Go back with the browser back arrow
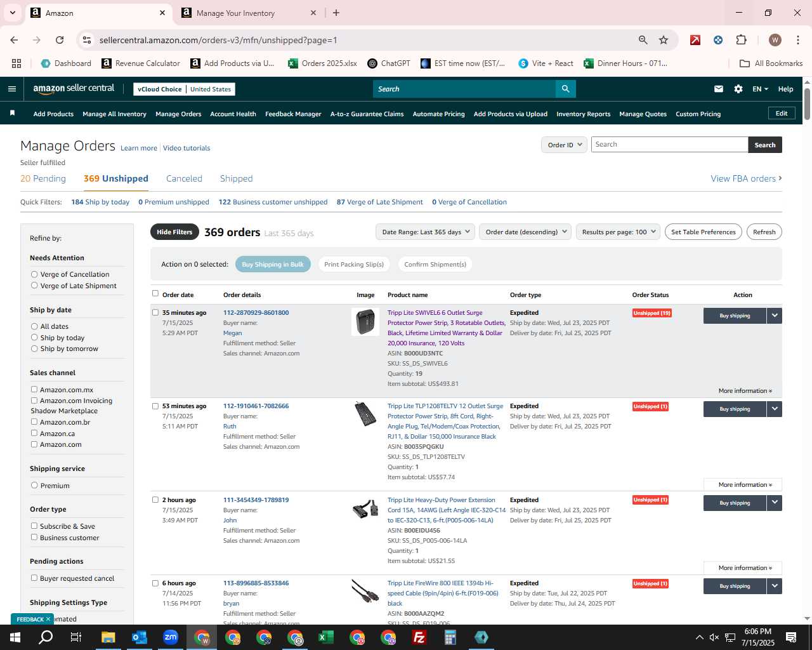812x650 pixels. [x=14, y=40]
